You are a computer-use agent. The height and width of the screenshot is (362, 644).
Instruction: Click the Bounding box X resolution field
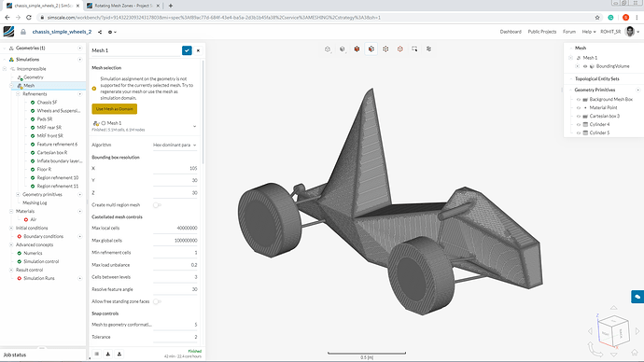pyautogui.click(x=175, y=168)
